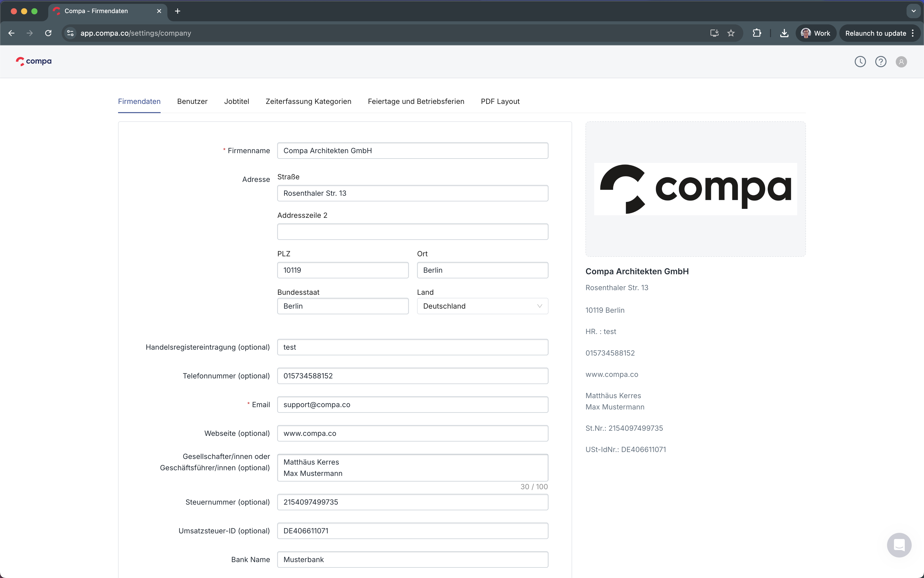
Task: Click the company logo upload area
Action: coord(695,189)
